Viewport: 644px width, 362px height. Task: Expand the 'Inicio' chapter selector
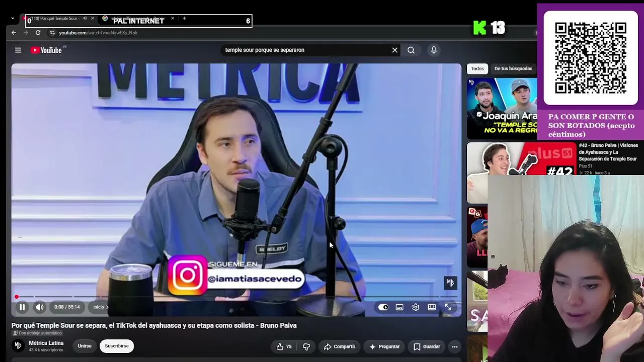100,307
